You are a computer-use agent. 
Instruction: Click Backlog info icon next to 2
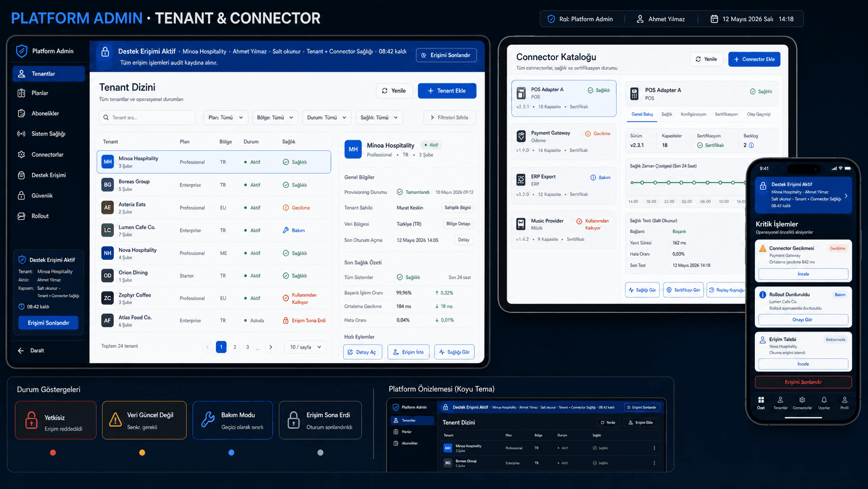pos(751,146)
